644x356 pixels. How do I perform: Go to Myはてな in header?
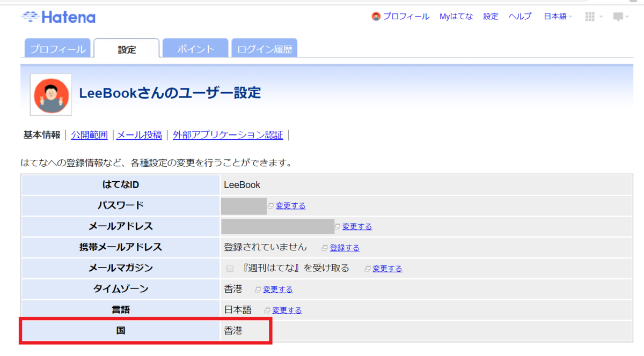tap(456, 17)
